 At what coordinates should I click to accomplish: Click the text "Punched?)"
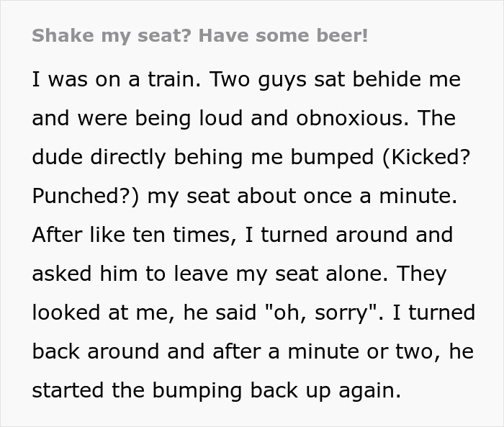86,197
